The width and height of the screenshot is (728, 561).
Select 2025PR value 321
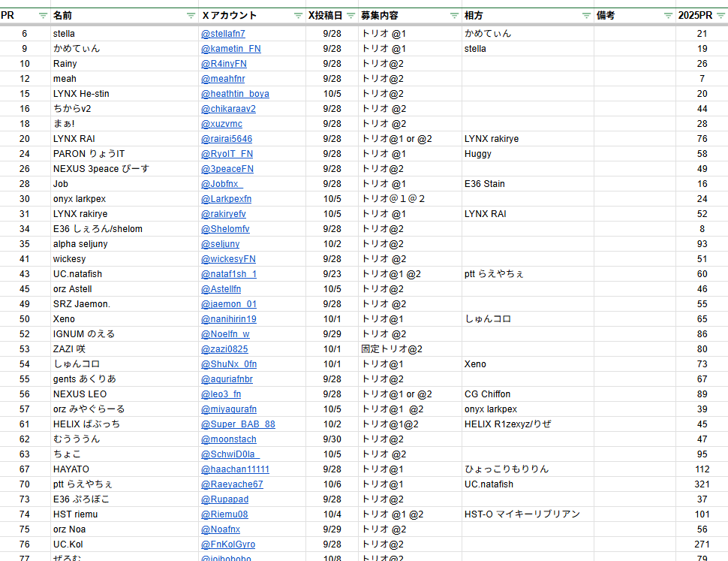coord(702,484)
